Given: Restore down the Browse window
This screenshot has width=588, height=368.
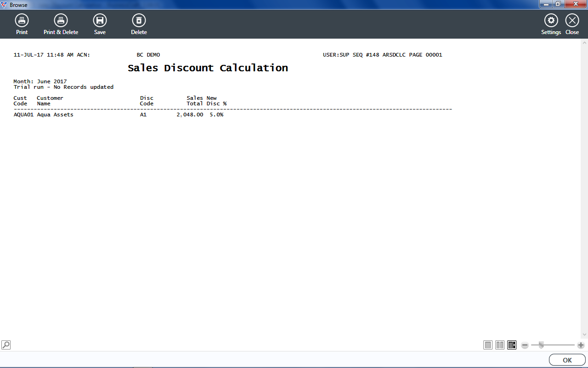Looking at the screenshot, I should coord(558,4).
